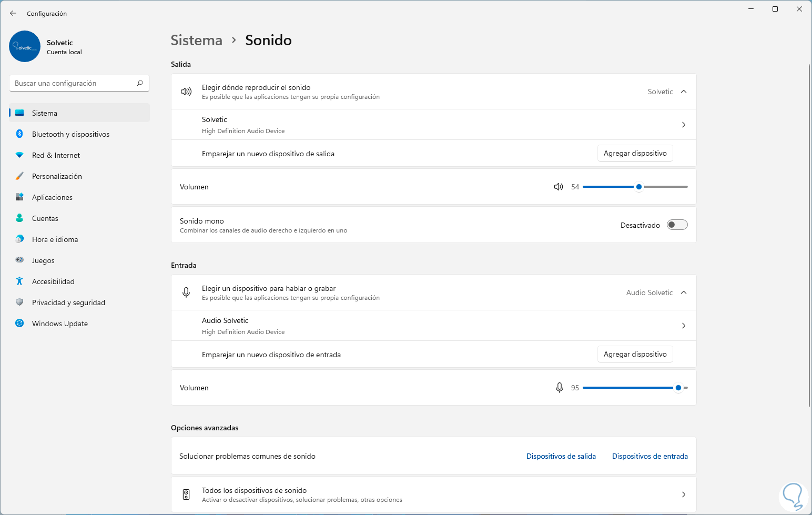
Task: Go to Personalización in the sidebar
Action: 57,176
